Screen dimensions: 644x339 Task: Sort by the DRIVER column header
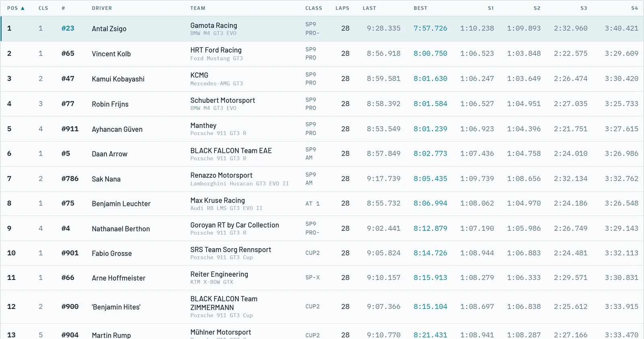(x=102, y=8)
